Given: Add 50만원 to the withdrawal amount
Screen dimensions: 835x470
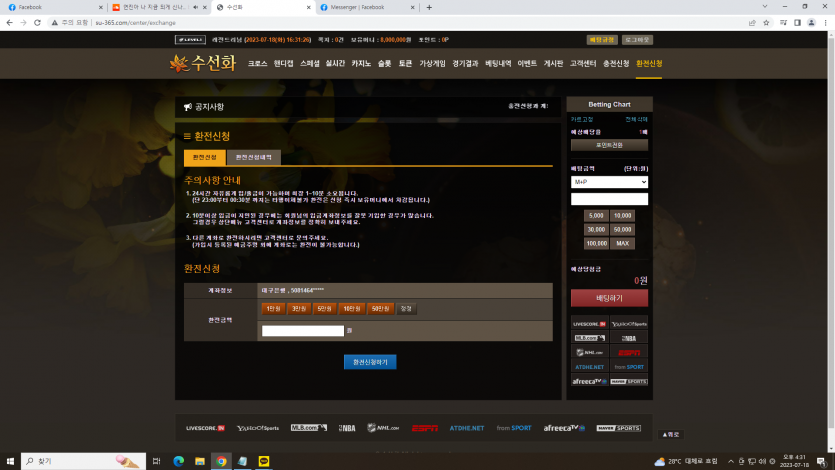Looking at the screenshot, I should coord(380,309).
